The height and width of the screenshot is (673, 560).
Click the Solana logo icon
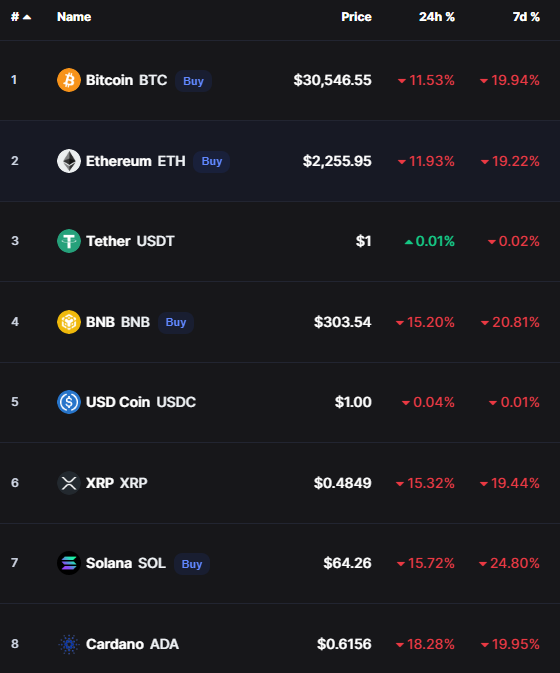(x=69, y=563)
